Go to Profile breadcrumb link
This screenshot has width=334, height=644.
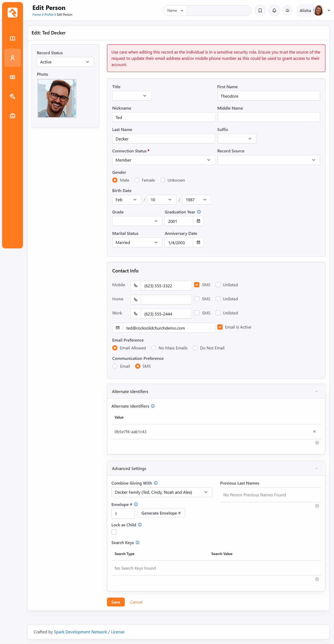tap(49, 15)
